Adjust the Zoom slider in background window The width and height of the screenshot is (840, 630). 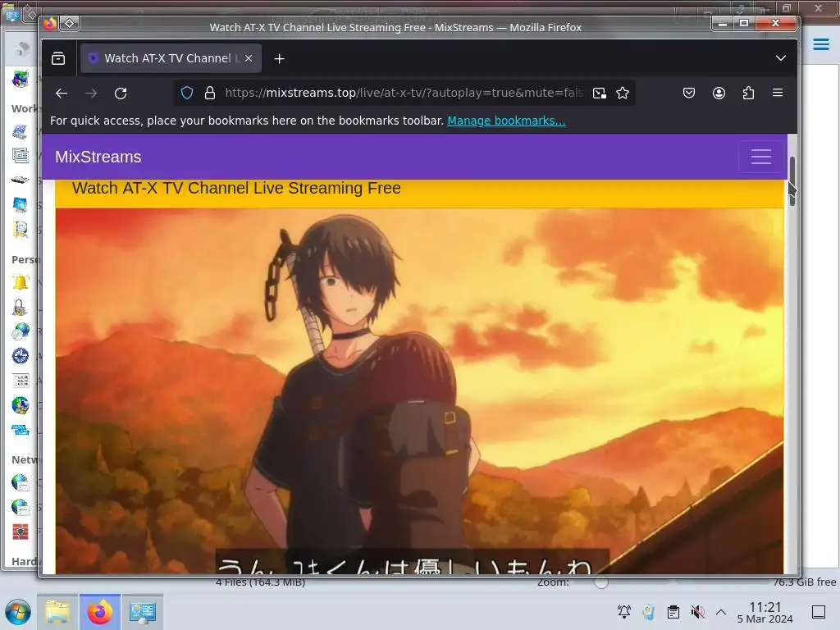[601, 582]
